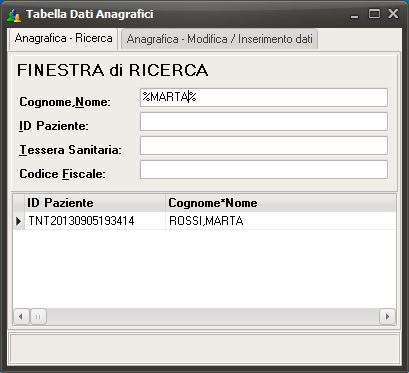Click the ID Paziente input field
Screen dimensions: 409x373
264,121
